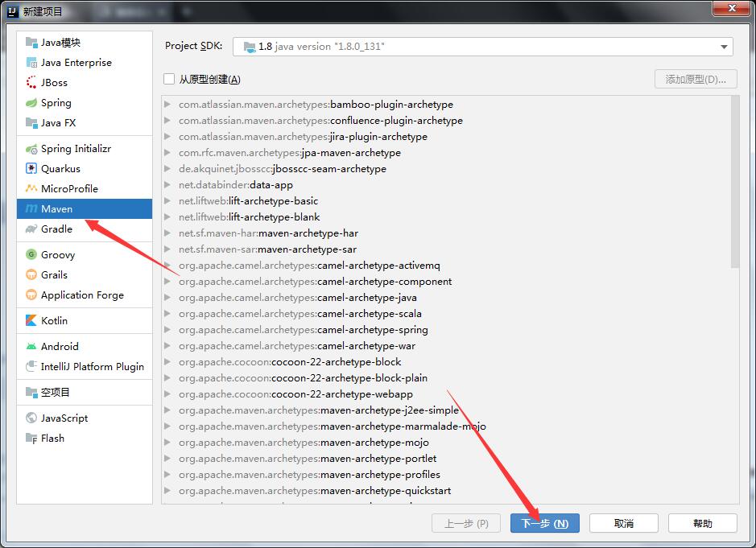The image size is (756, 548).
Task: Select the Grails icon
Action: click(31, 274)
